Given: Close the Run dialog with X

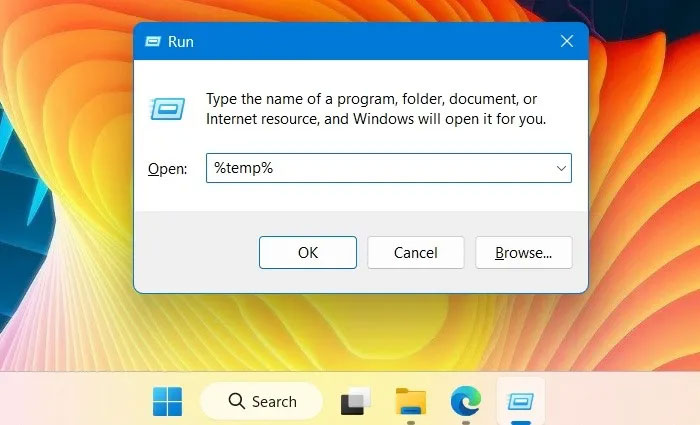Looking at the screenshot, I should 566,42.
